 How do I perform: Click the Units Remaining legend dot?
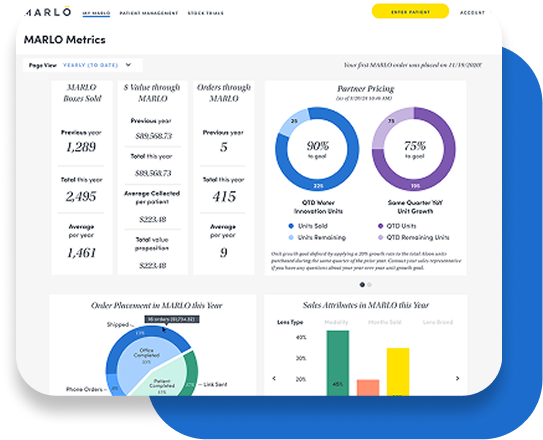coord(291,237)
